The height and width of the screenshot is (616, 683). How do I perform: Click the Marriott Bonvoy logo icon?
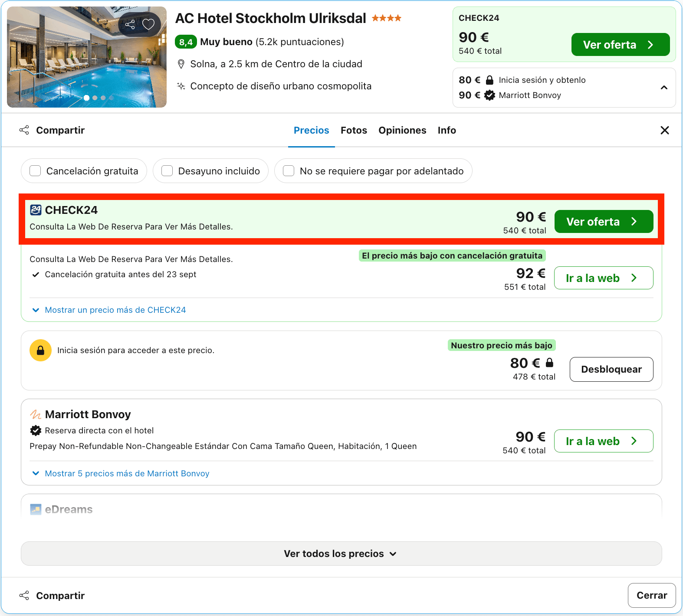click(36, 414)
